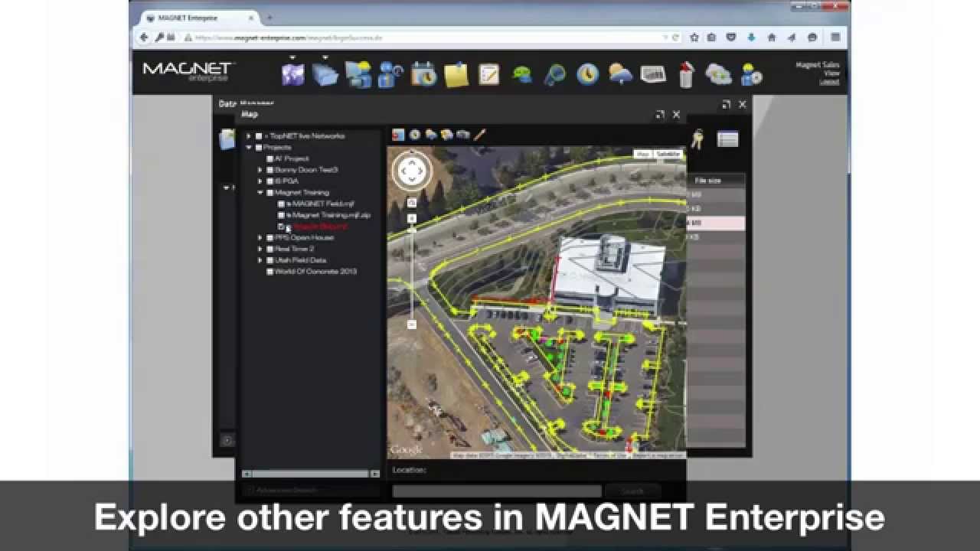The width and height of the screenshot is (980, 551).
Task: Open the yellow sticky note icon
Action: coord(456,74)
